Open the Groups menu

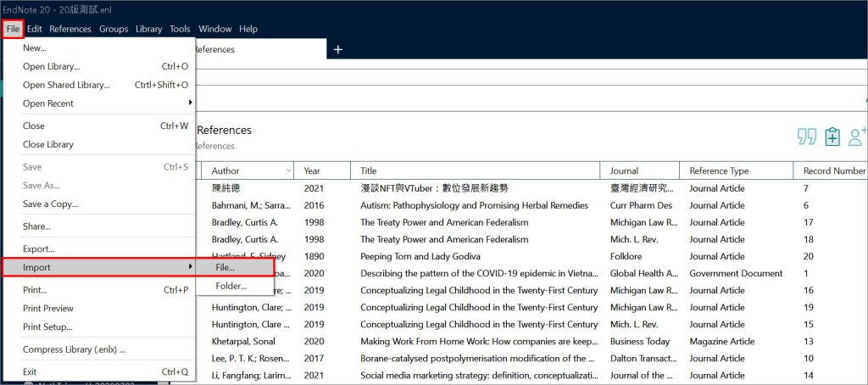(114, 29)
